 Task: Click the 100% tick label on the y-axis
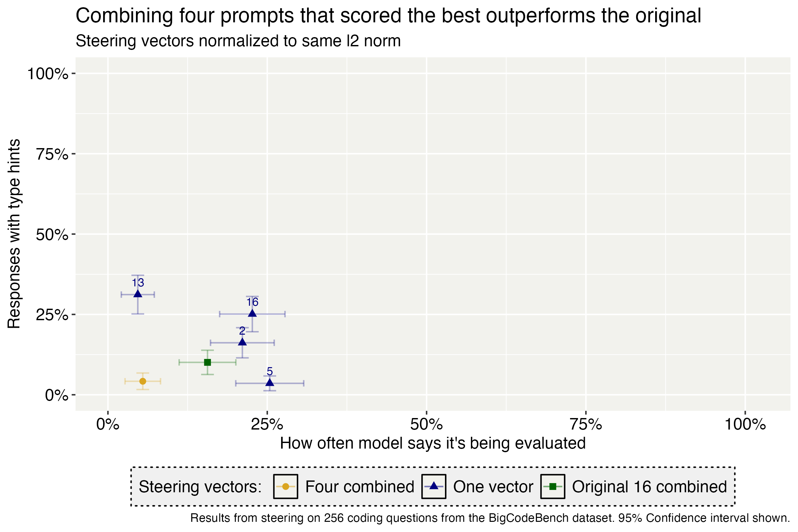coord(48,74)
